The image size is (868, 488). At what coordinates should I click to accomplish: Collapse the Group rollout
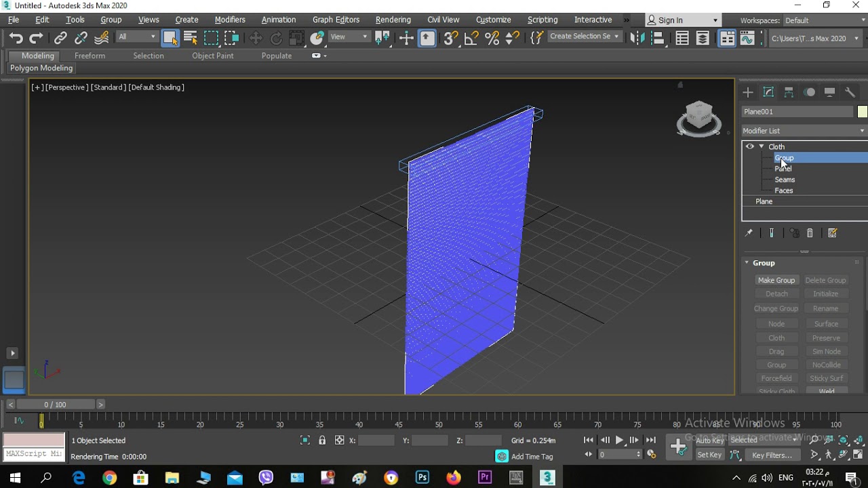pyautogui.click(x=747, y=263)
